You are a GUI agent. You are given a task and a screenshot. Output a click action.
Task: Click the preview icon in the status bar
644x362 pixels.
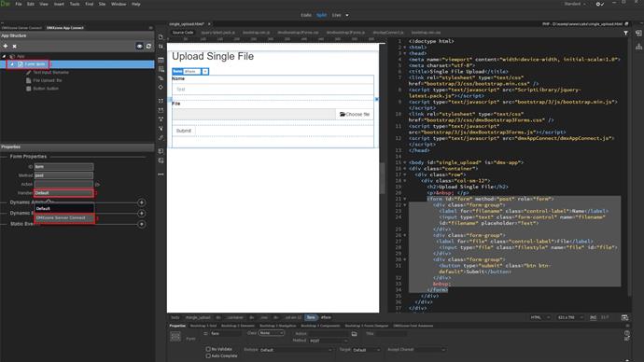pyautogui.click(x=624, y=317)
